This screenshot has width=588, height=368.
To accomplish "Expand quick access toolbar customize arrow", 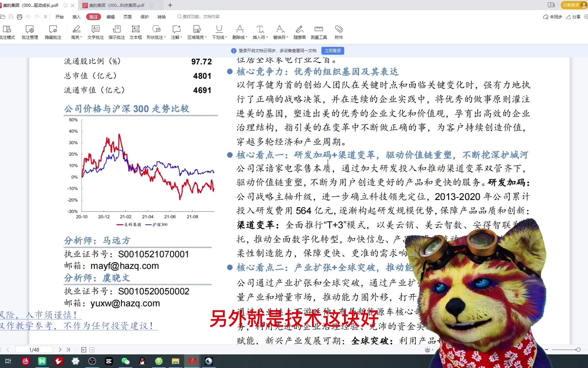I will pos(45,17).
